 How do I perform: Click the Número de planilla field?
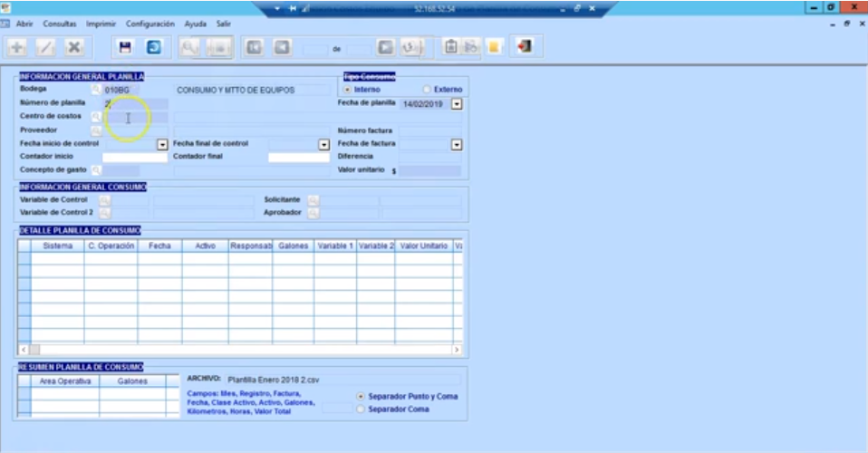click(x=136, y=103)
